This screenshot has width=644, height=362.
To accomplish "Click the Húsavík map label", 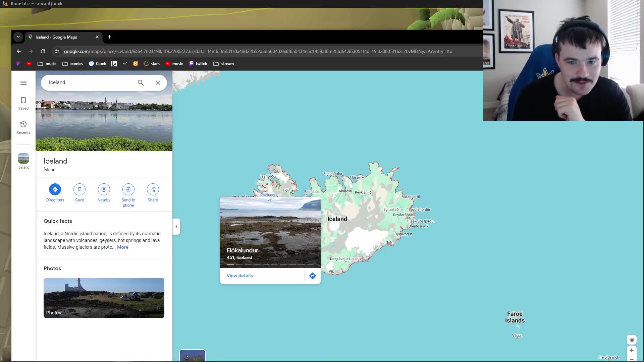I will pos(357,177).
